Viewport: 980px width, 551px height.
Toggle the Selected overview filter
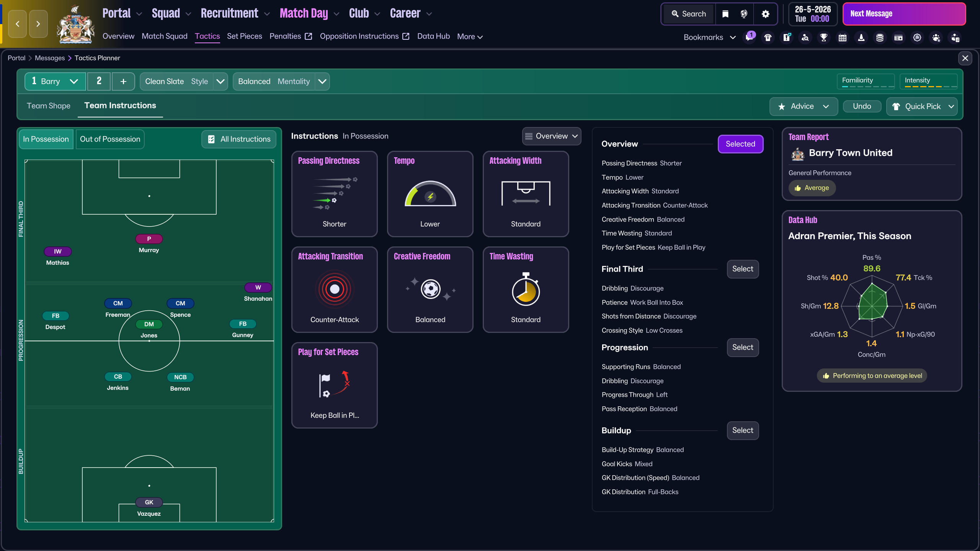tap(740, 144)
